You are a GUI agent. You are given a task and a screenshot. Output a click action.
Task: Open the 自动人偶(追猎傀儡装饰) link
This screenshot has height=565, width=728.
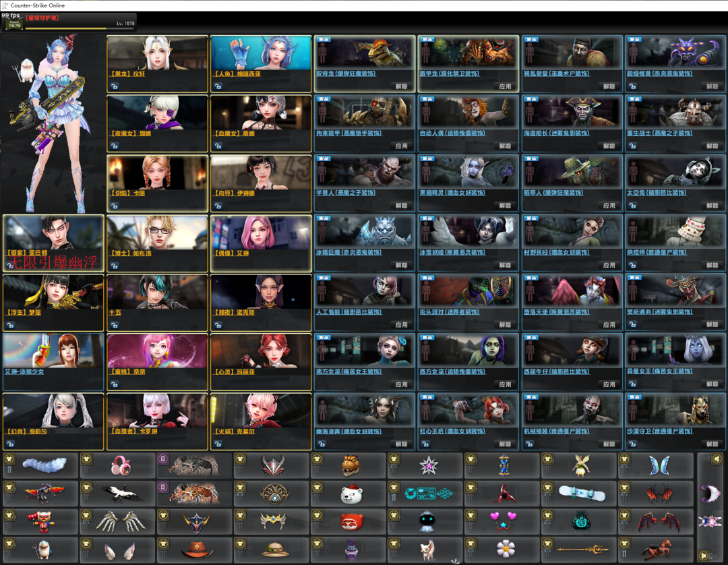[452, 133]
